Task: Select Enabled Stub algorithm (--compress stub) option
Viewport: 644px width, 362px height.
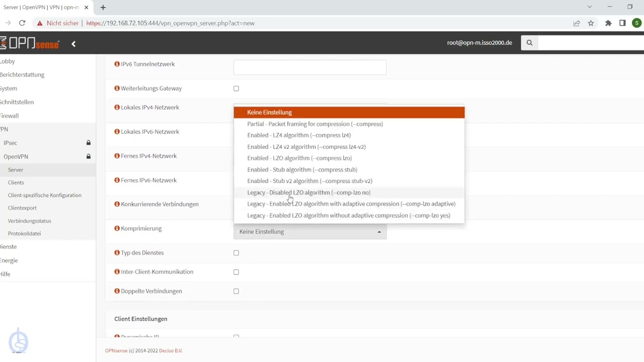Action: [x=349, y=169]
